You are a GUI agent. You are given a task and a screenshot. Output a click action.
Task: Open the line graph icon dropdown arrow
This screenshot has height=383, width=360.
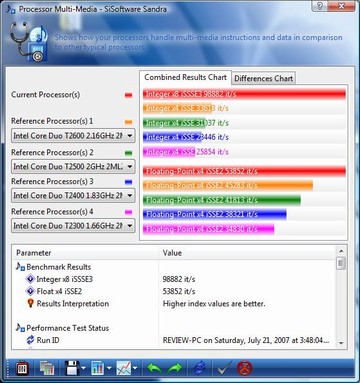click(x=135, y=369)
